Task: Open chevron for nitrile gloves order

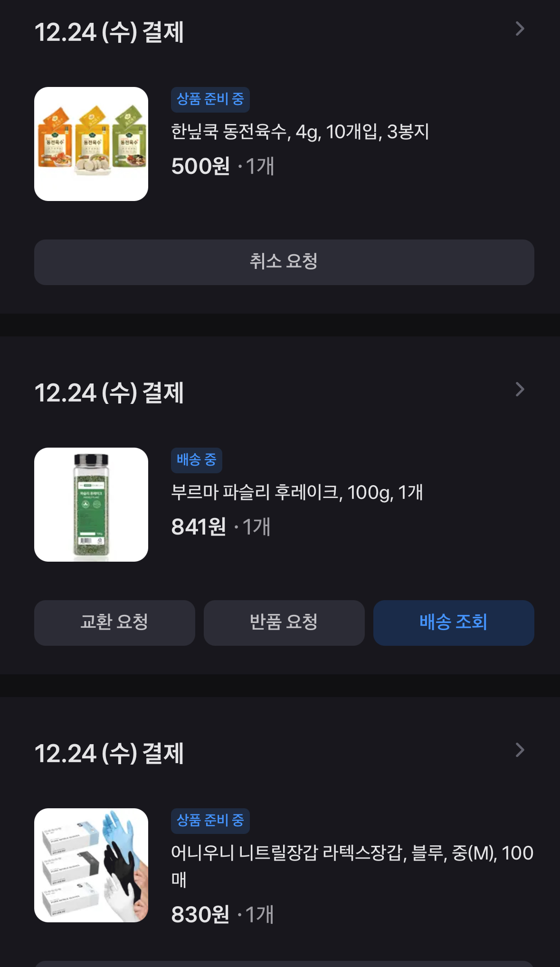Action: [520, 750]
